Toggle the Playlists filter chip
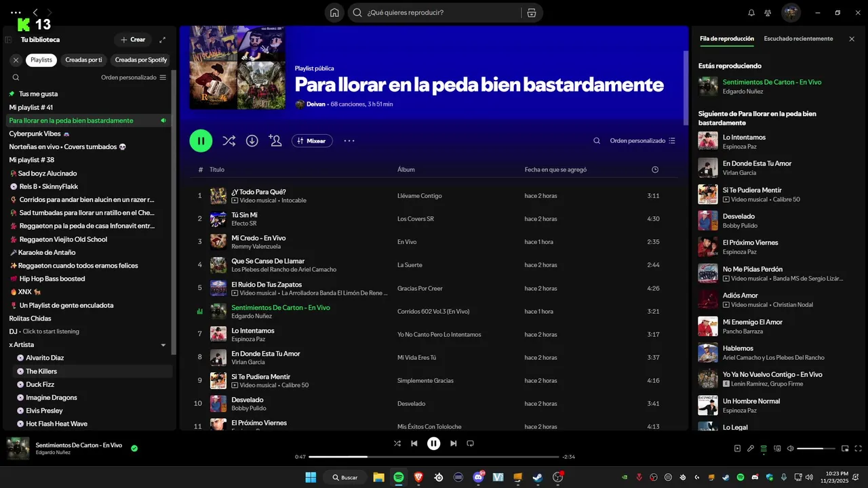 tap(41, 60)
